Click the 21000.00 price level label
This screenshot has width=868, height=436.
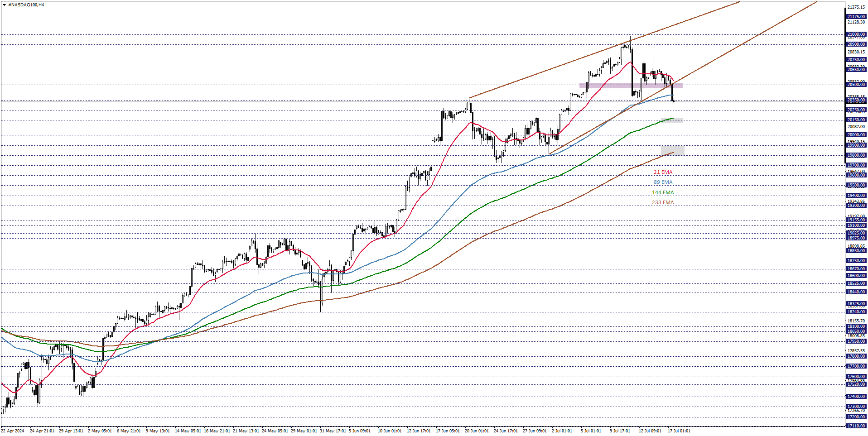click(x=856, y=34)
